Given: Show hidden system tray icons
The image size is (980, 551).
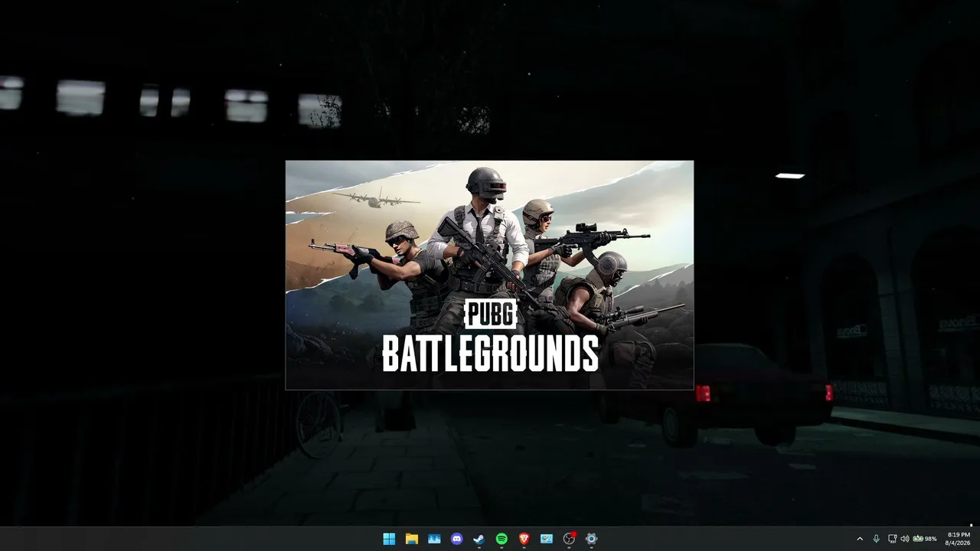Looking at the screenshot, I should coord(860,539).
